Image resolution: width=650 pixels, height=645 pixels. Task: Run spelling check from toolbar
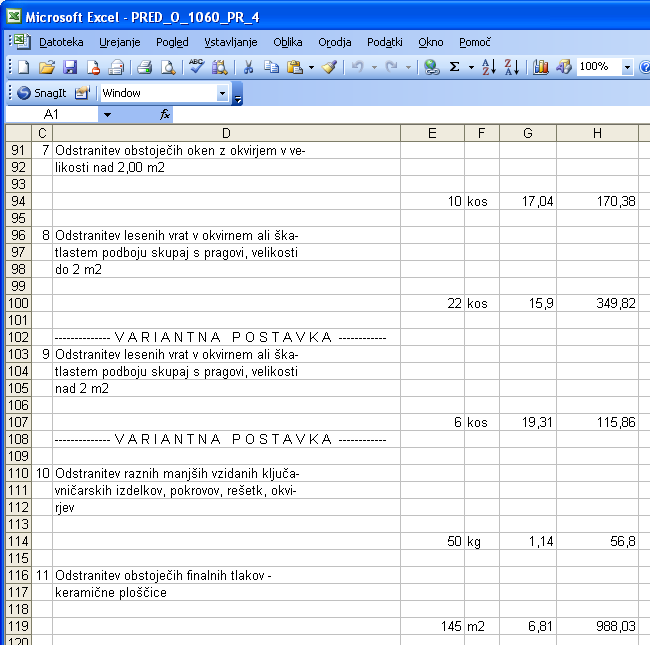[x=196, y=67]
